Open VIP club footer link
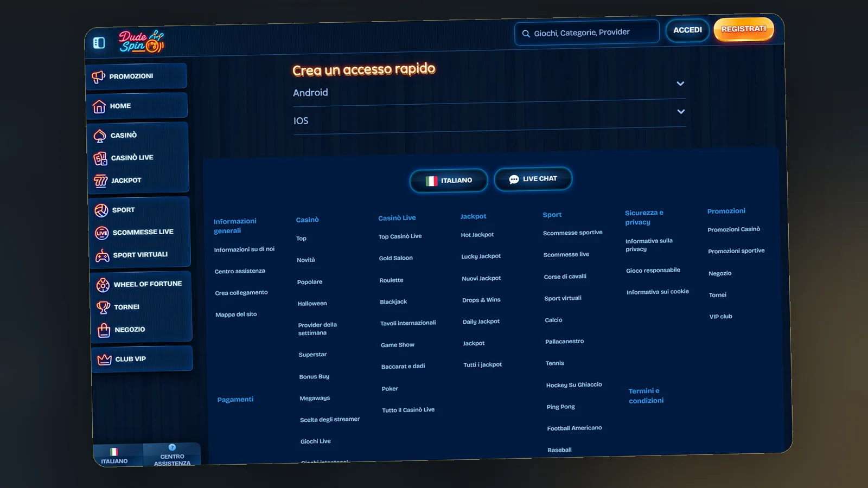868x488 pixels. click(720, 317)
